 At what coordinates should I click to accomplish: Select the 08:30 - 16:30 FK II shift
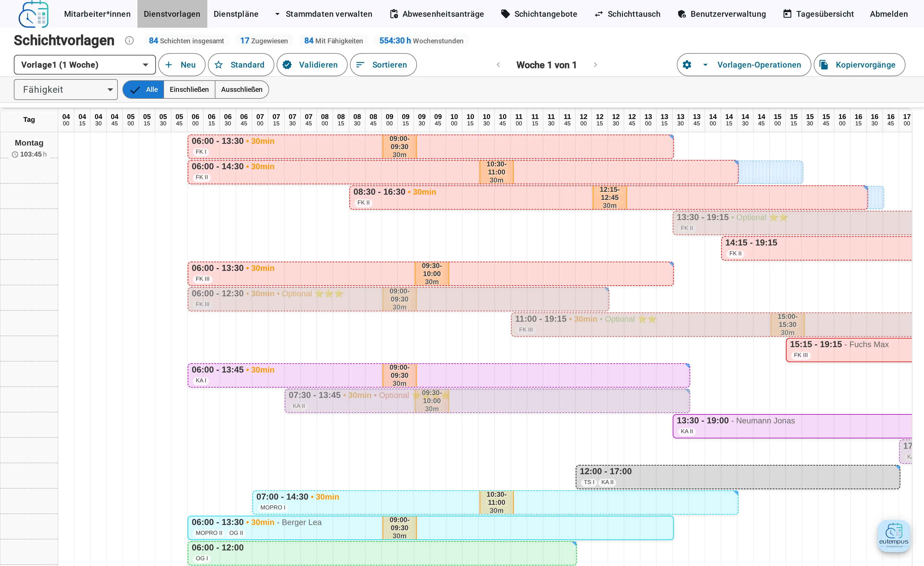[x=608, y=197]
